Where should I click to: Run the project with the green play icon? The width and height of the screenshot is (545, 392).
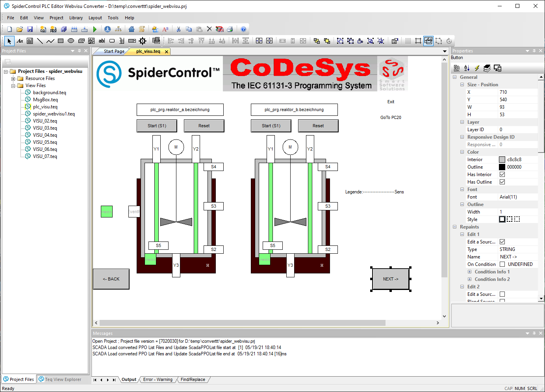[x=95, y=29]
